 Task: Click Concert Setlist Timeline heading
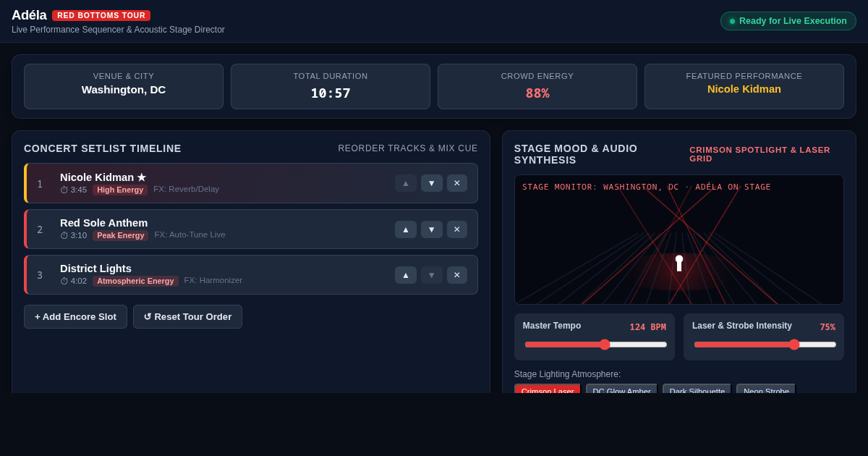[103, 148]
